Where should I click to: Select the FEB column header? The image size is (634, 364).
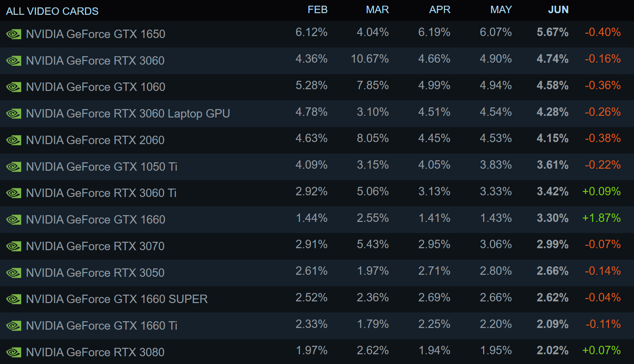click(317, 10)
